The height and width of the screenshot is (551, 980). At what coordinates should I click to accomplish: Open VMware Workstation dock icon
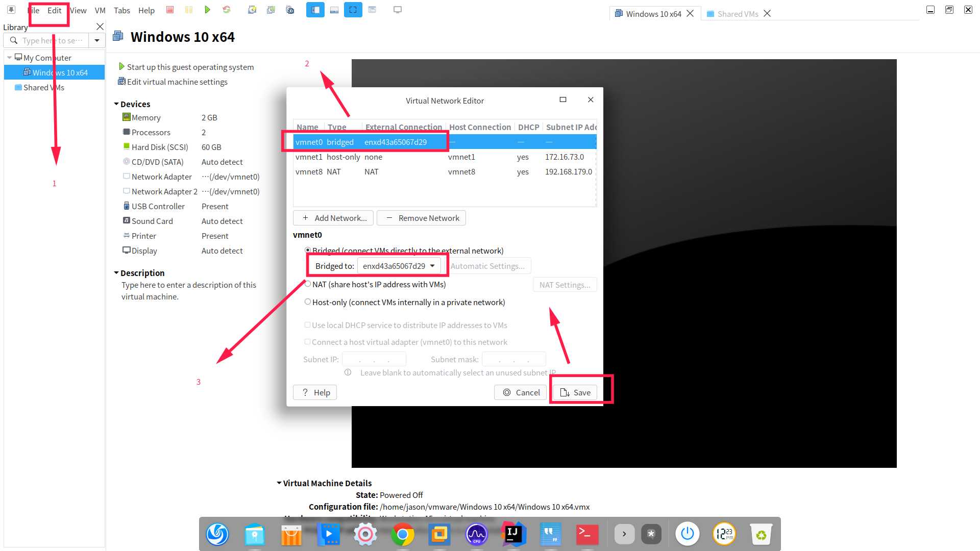pos(439,534)
